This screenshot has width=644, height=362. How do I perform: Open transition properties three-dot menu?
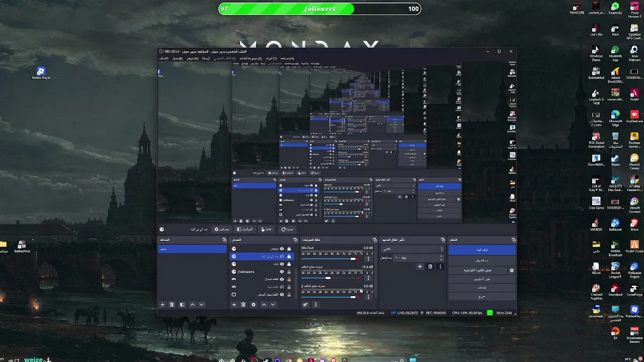pos(440,266)
